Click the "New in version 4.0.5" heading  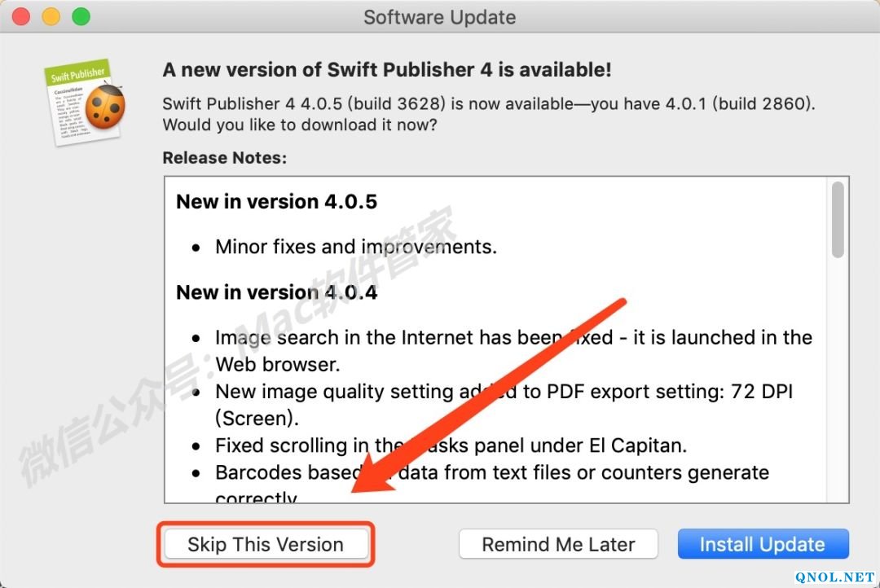click(x=276, y=202)
